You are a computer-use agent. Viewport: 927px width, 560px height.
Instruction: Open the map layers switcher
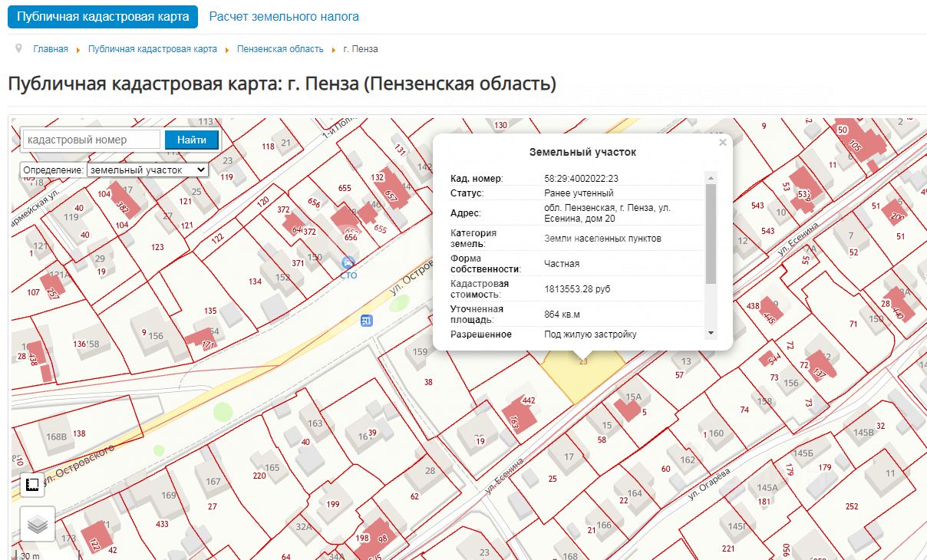pyautogui.click(x=38, y=525)
